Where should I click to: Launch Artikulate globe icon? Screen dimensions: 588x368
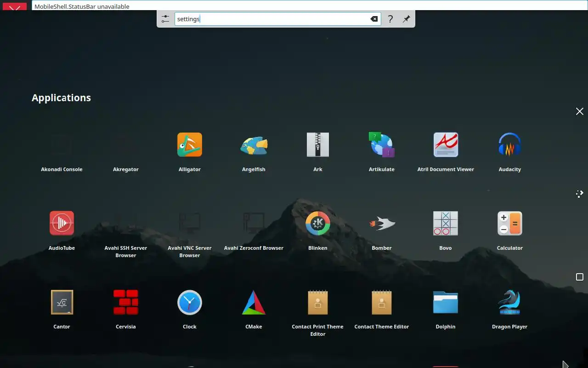(x=382, y=145)
